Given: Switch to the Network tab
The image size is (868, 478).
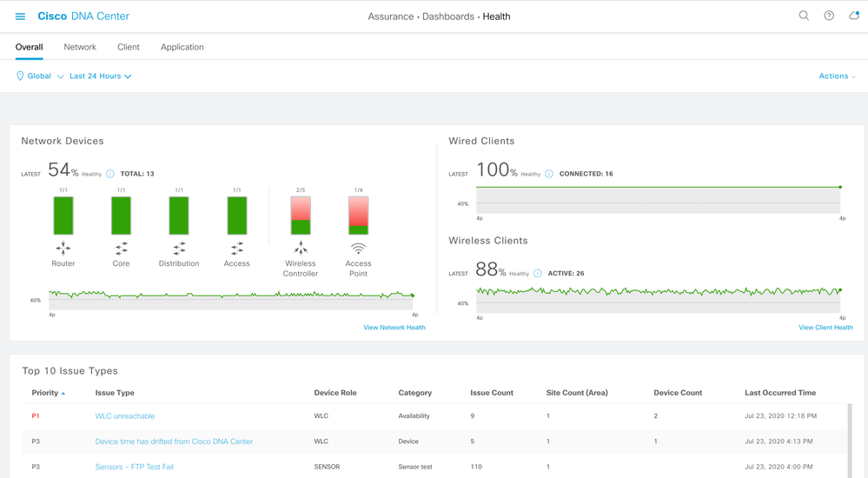Looking at the screenshot, I should (x=80, y=47).
